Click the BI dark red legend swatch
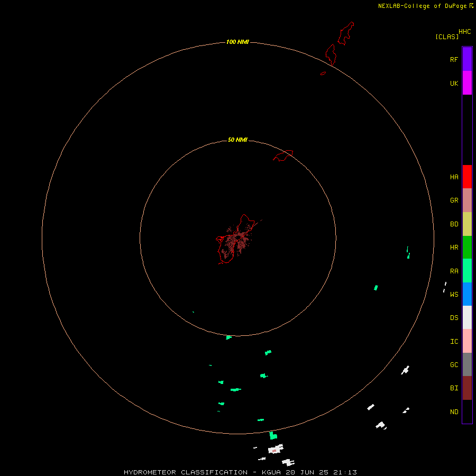 pyautogui.click(x=467, y=388)
